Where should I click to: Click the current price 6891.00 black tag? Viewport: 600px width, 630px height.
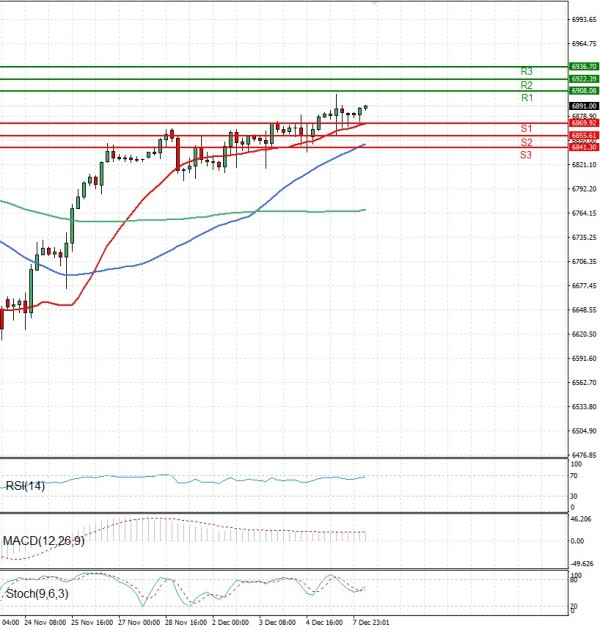point(584,105)
